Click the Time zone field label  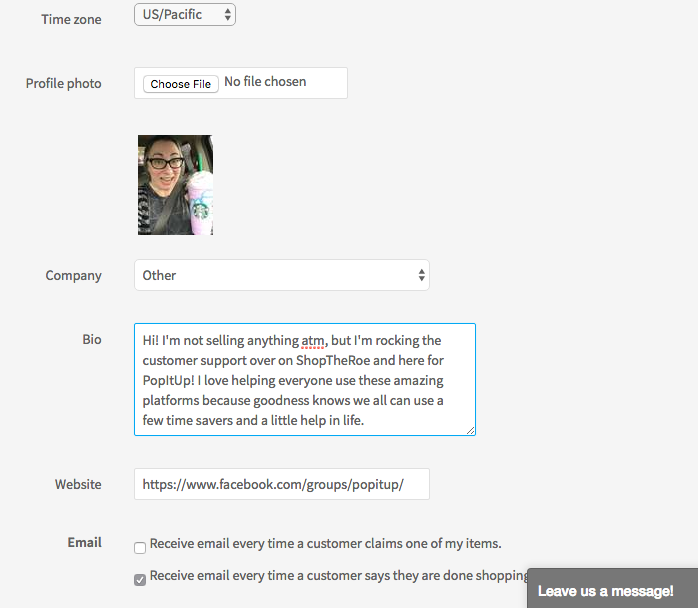(71, 20)
